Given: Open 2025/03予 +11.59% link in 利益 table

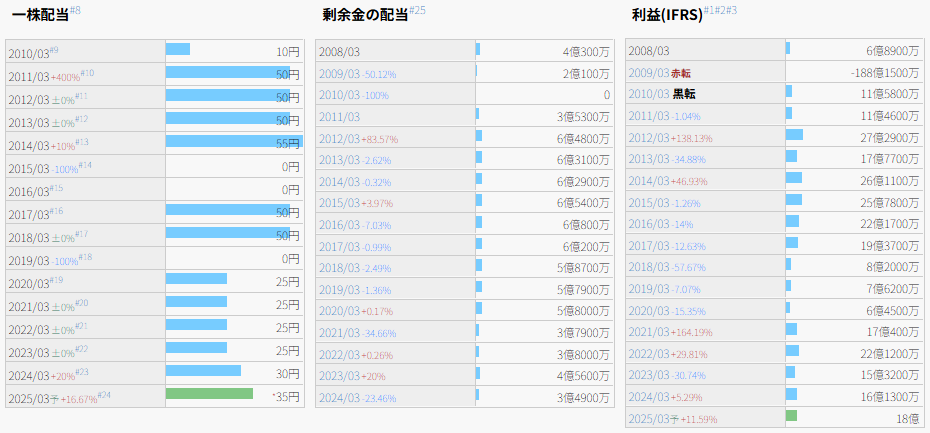Looking at the screenshot, I should [673, 419].
